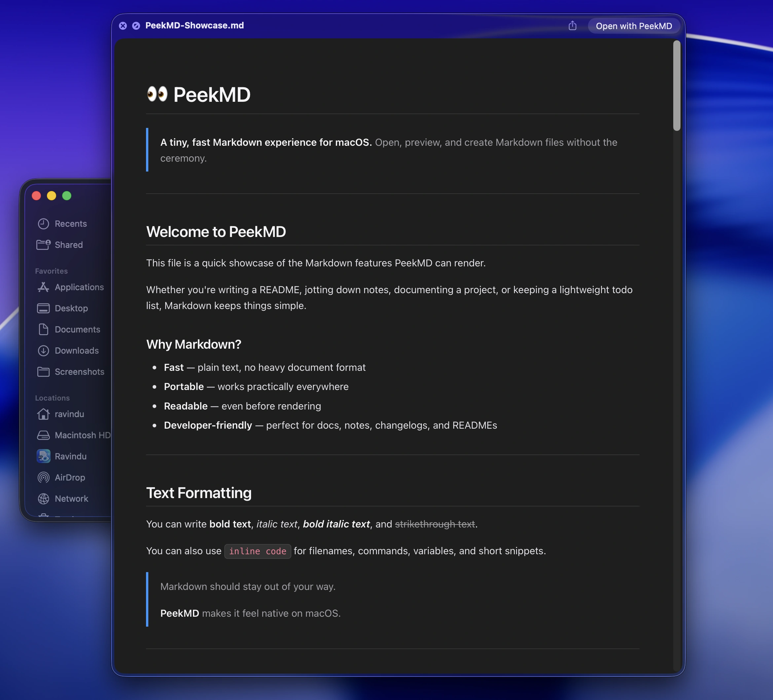Click the quote Markdown should stay out of your way
This screenshot has width=773, height=700.
(x=248, y=586)
